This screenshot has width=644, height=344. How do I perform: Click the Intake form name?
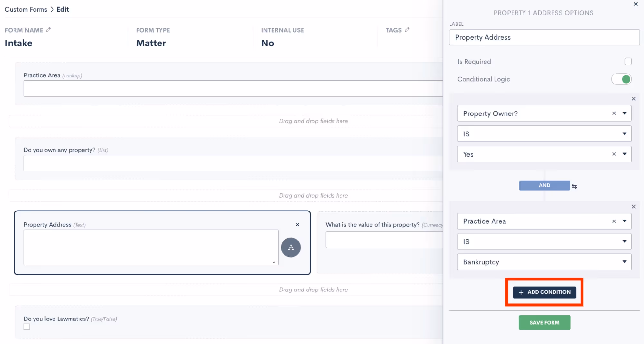(19, 43)
